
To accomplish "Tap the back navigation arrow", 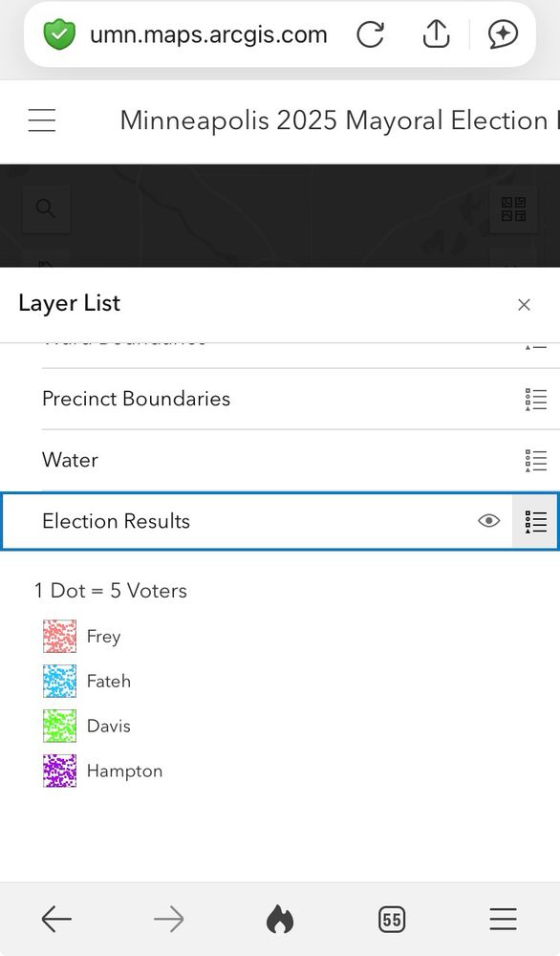I will click(56, 919).
